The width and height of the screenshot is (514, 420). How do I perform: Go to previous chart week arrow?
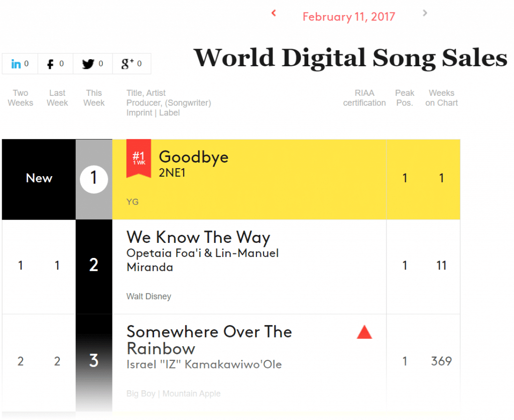(274, 13)
